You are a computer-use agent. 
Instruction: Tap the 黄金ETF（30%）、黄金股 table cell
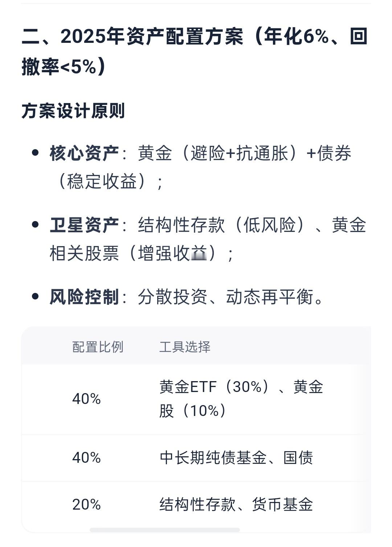click(241, 399)
